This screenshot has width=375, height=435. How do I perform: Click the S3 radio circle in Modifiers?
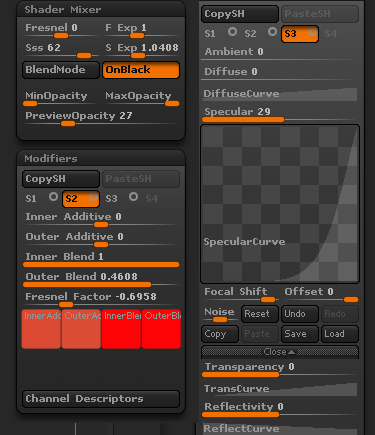tap(133, 197)
